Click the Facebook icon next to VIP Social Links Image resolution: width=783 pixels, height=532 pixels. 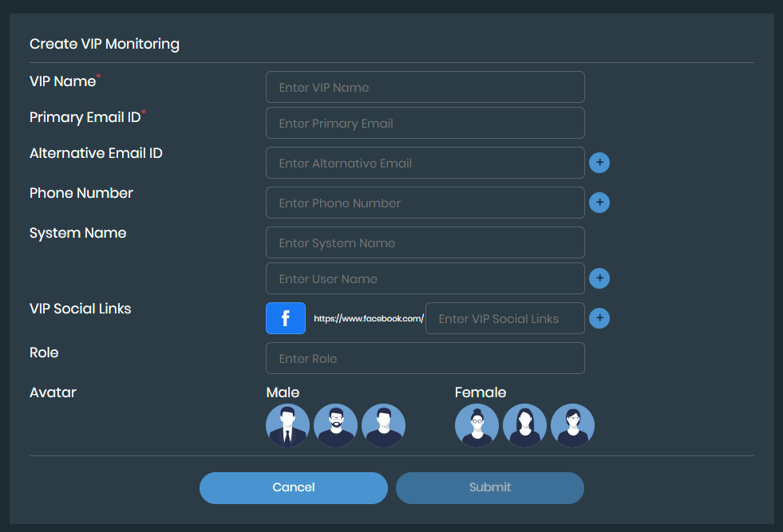285,318
